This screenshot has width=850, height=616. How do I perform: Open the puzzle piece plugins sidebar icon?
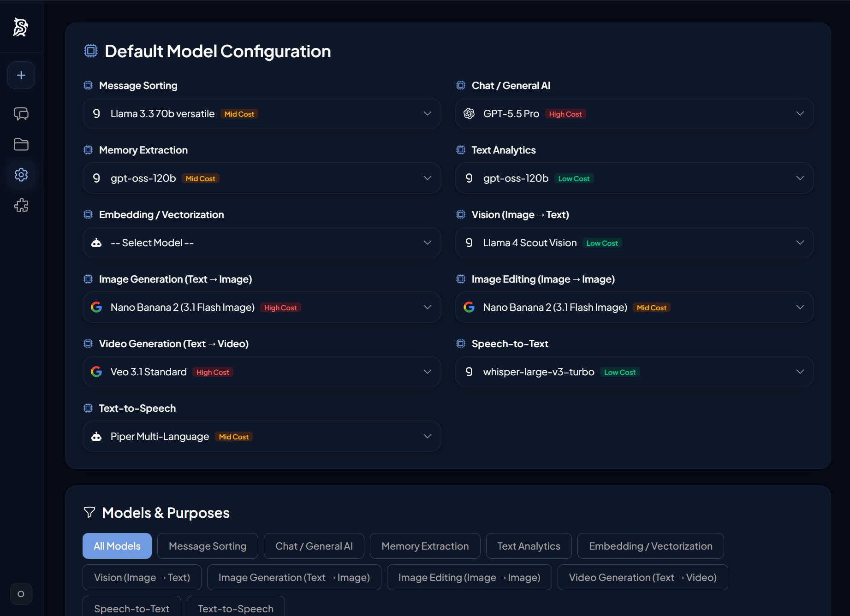(x=21, y=205)
